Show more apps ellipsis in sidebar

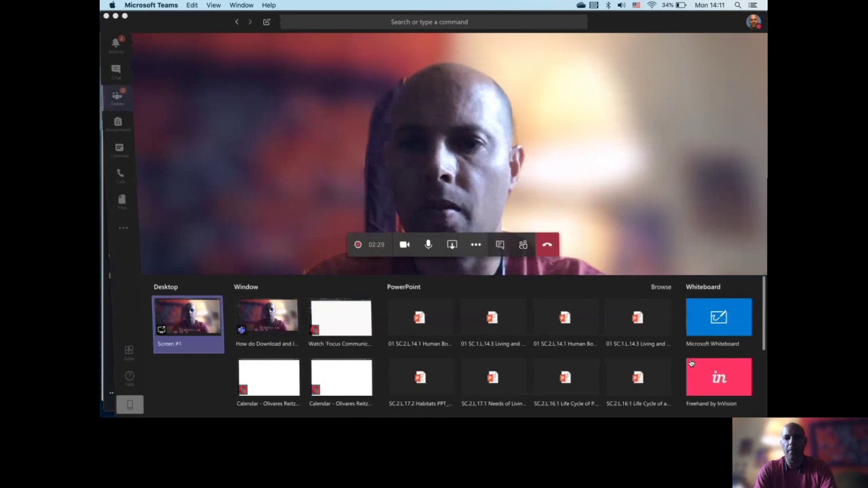(x=123, y=228)
